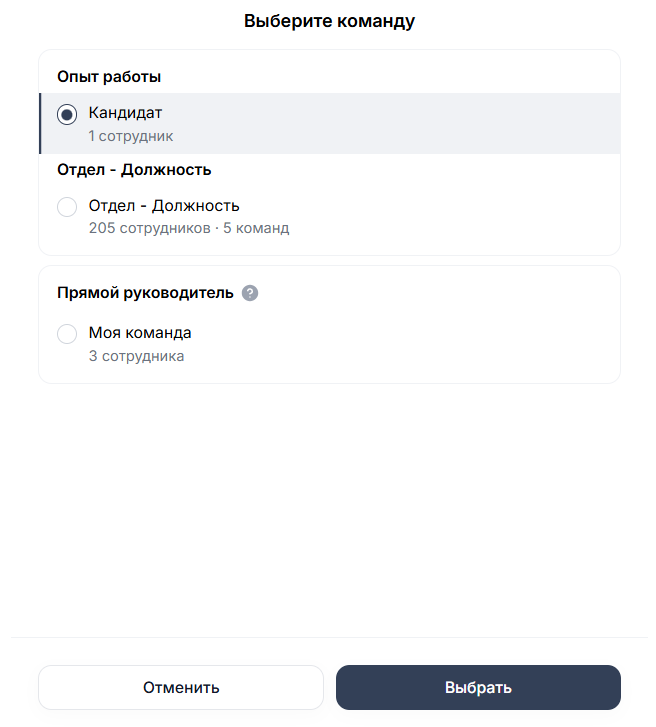
Task: Choose the Отдел - Должность radio button
Action: [67, 207]
